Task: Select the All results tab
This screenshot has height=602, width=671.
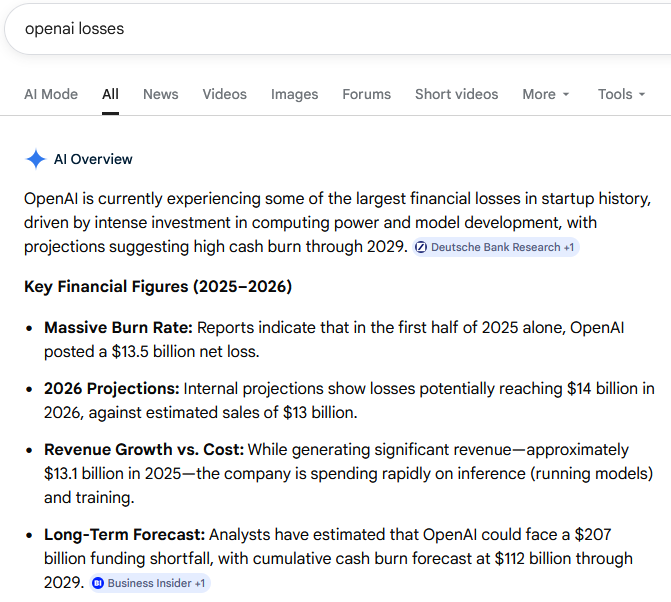Action: [110, 94]
